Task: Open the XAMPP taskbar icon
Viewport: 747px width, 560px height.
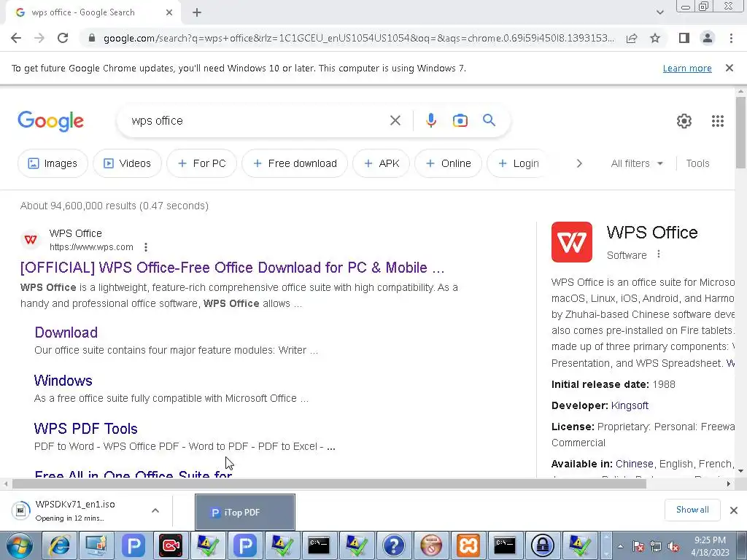Action: [468, 545]
